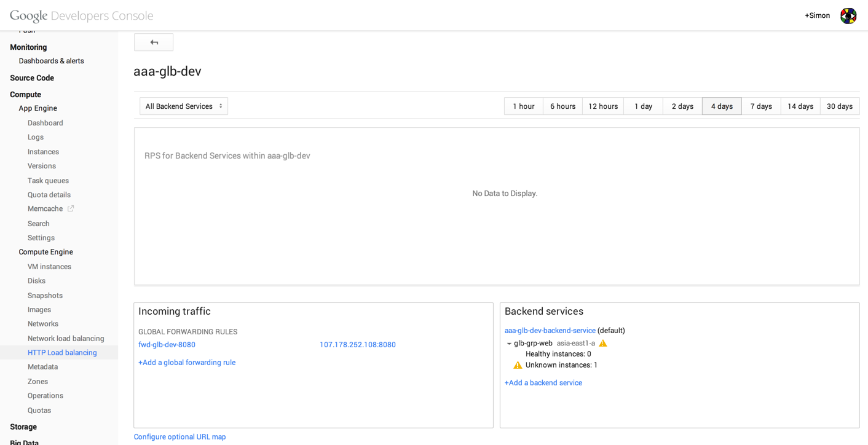Open HTTP Load balancing in the sidebar

click(62, 353)
